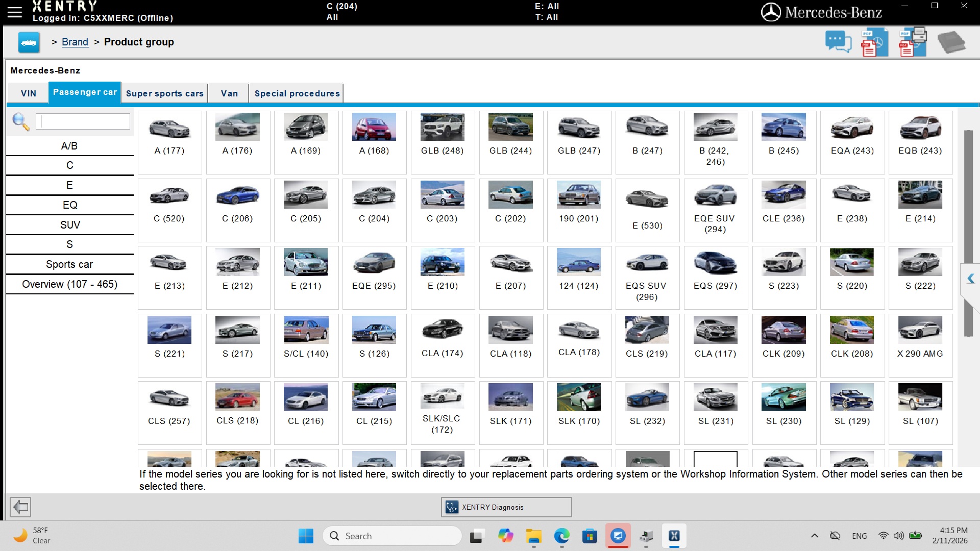Select the S/CL (140) model
This screenshot has height=551, width=980.
click(x=306, y=345)
